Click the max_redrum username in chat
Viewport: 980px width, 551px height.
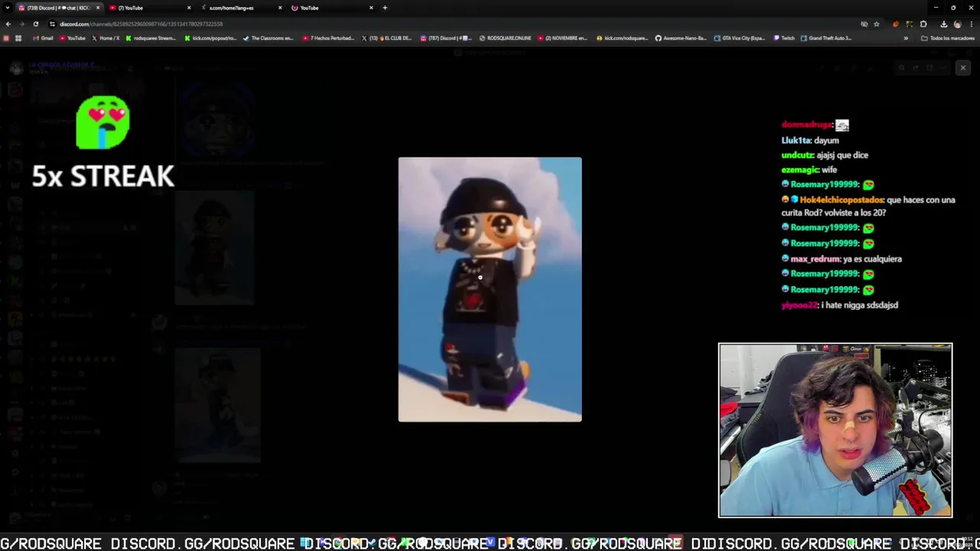815,259
